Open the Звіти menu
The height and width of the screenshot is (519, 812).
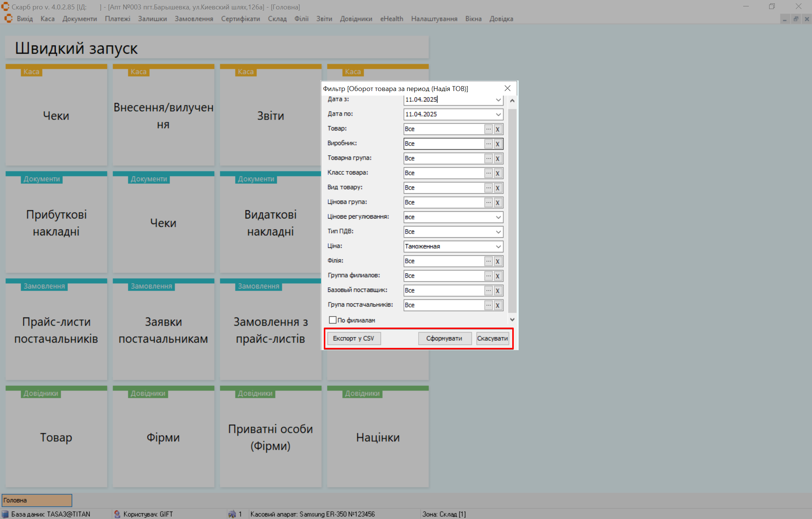click(x=324, y=19)
